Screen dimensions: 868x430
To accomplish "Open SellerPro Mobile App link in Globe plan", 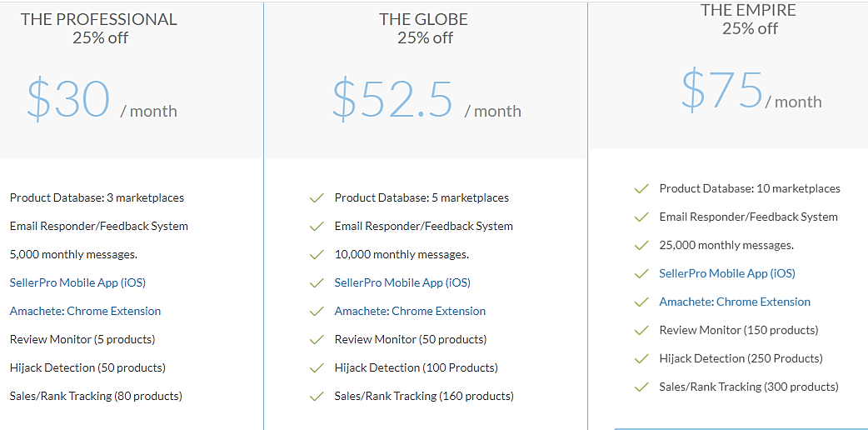I will click(x=402, y=282).
